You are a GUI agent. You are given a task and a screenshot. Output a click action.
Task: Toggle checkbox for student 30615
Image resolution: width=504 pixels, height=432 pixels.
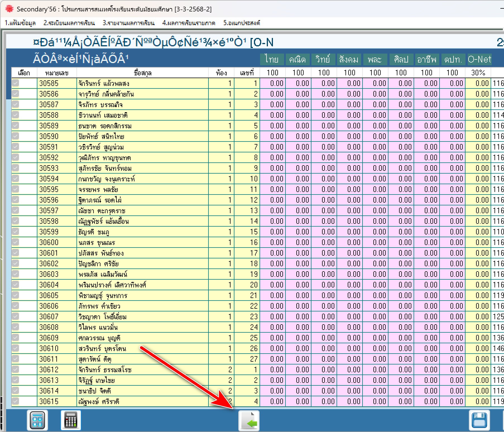[x=16, y=401]
